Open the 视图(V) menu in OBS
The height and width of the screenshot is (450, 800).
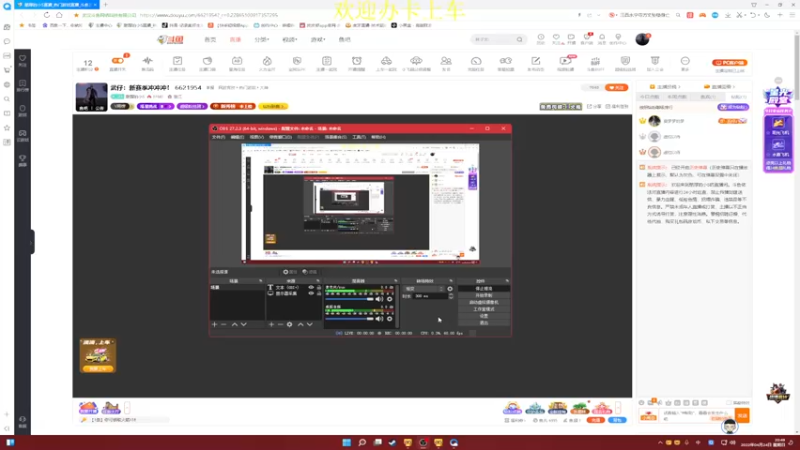click(257, 137)
